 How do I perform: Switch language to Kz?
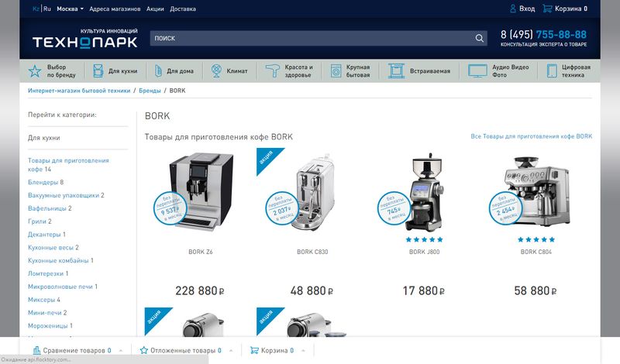coord(36,9)
